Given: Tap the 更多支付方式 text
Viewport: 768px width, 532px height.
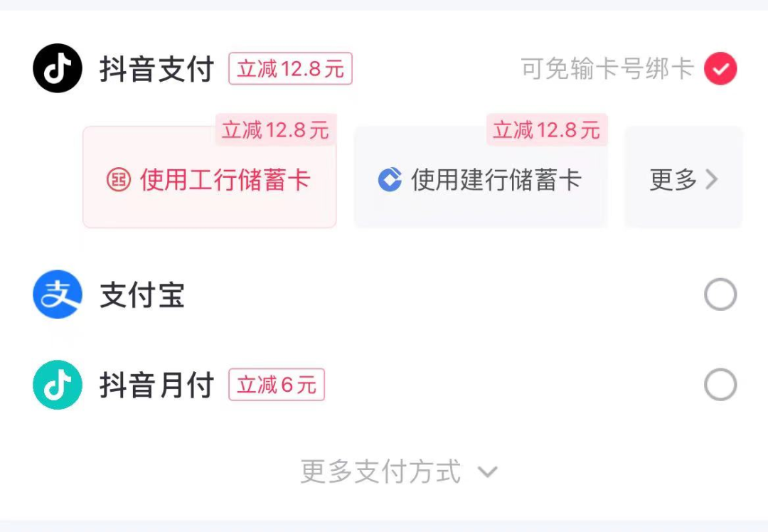Looking at the screenshot, I should (380, 472).
